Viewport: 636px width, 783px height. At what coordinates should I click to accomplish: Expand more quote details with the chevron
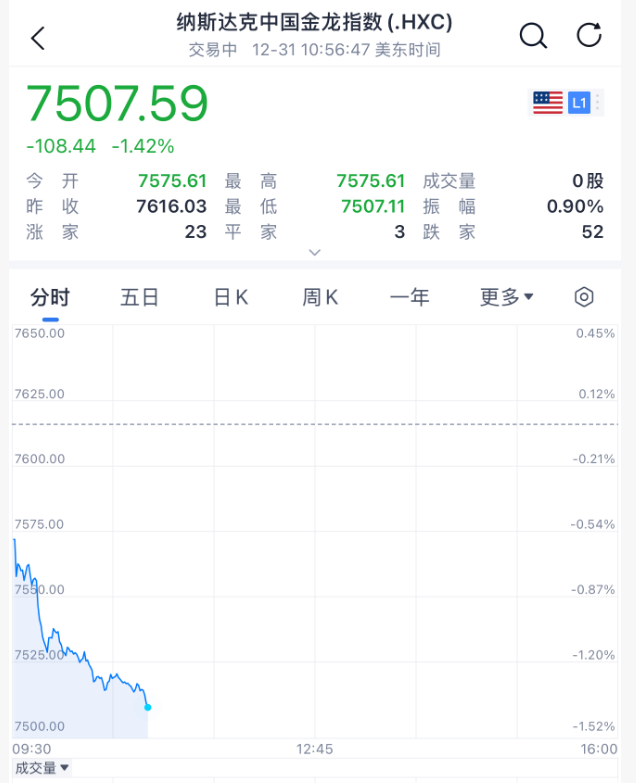(315, 253)
